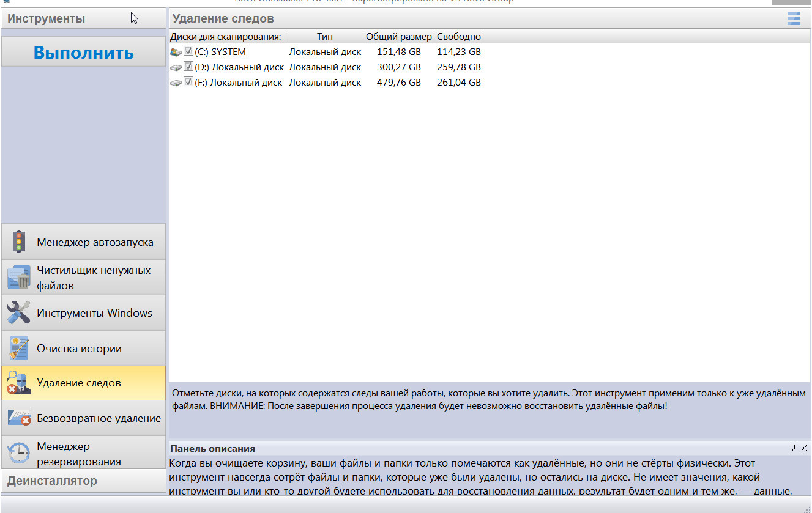Click the Выполнить button
This screenshot has width=812, height=513.
[83, 52]
